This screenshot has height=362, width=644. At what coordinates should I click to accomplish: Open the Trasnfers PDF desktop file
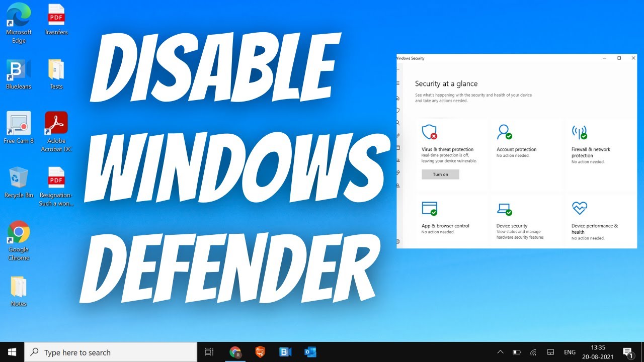(56, 20)
